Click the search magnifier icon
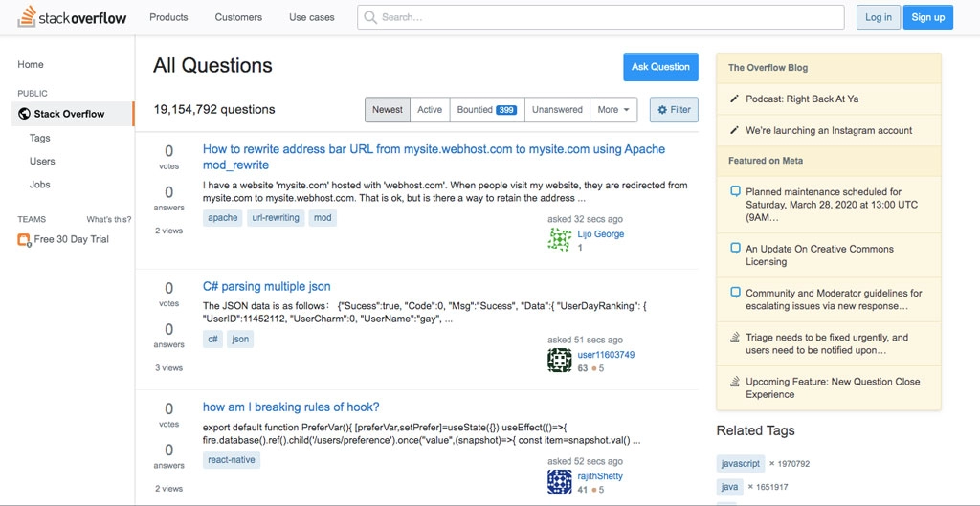Image resolution: width=980 pixels, height=506 pixels. click(x=370, y=17)
